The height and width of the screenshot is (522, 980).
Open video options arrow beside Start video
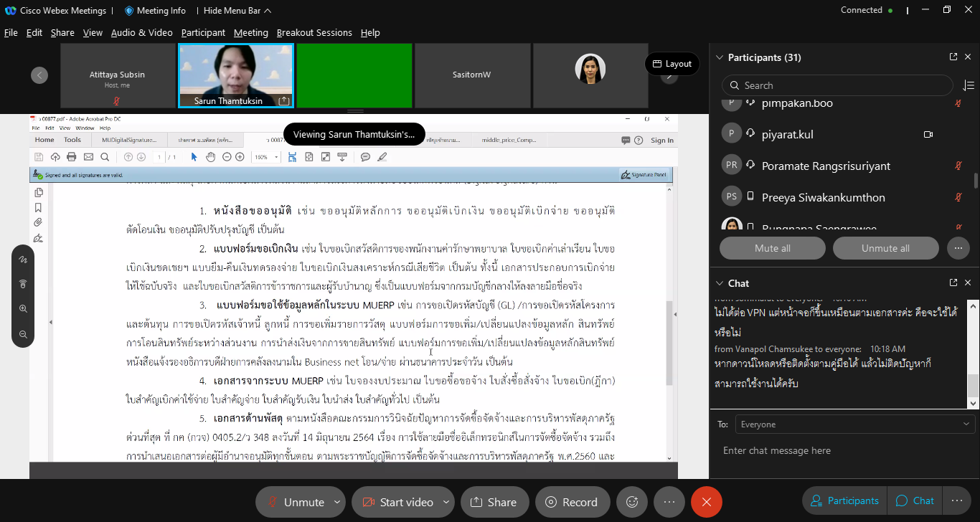(447, 502)
